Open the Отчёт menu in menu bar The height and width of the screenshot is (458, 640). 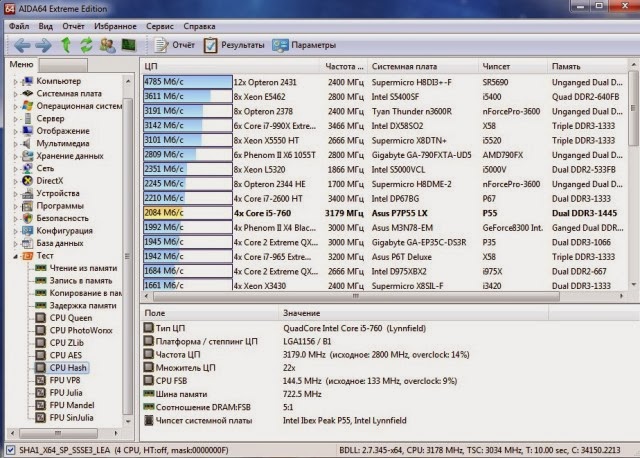pyautogui.click(x=73, y=26)
